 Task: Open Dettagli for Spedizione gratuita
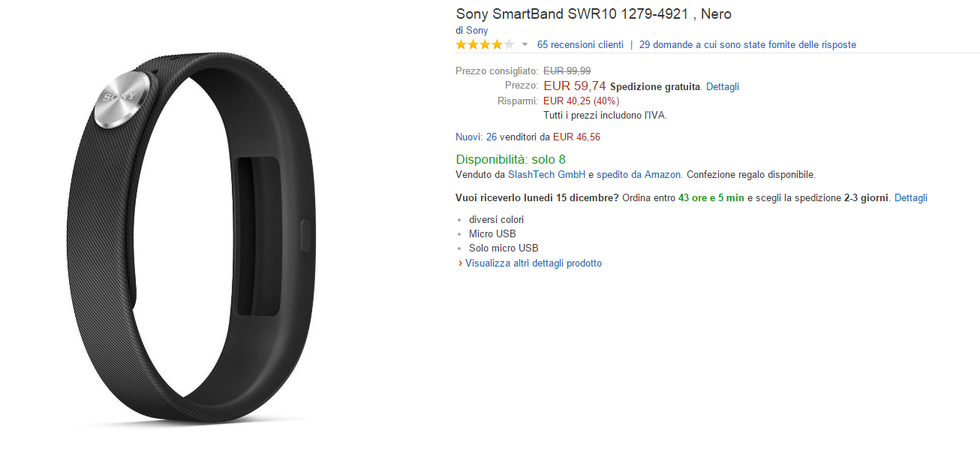pos(722,86)
